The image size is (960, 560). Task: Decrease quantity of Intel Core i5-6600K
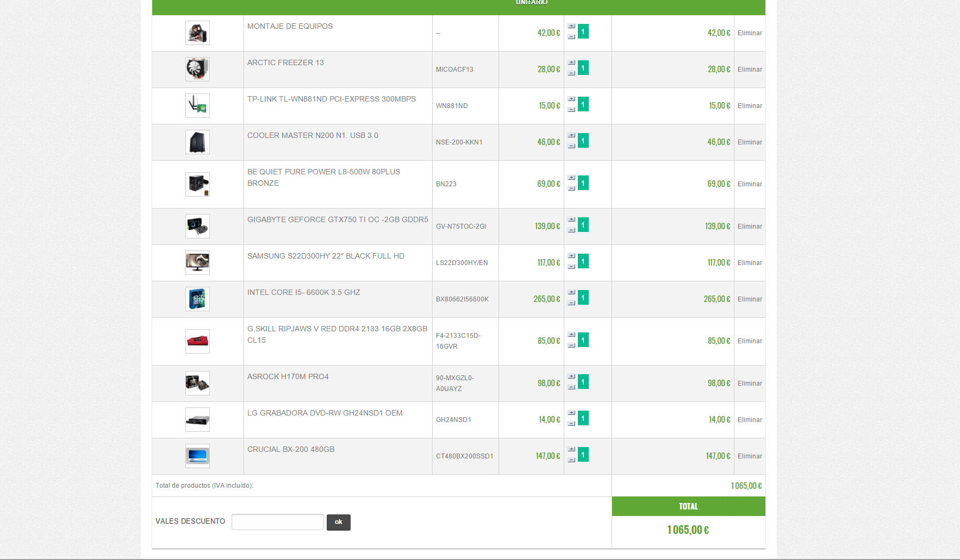(571, 303)
